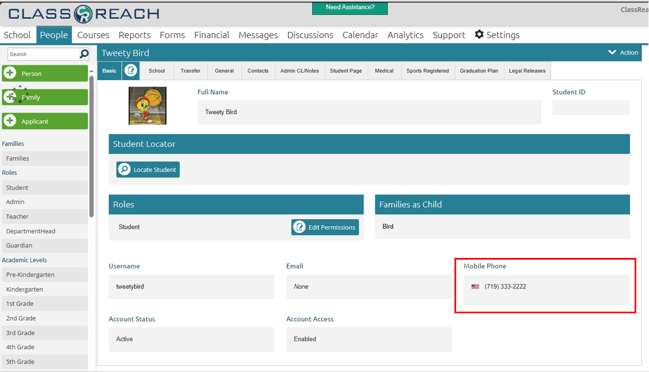Switch to the Graduation Plan tab
This screenshot has width=649, height=372.
tap(479, 71)
